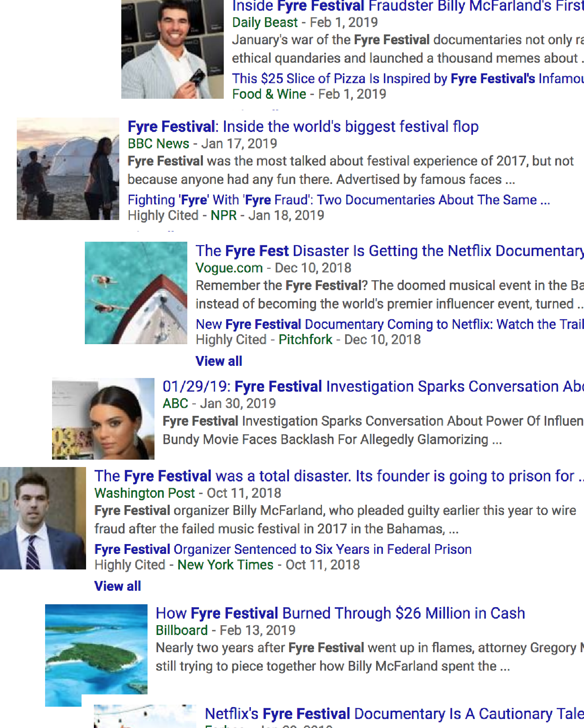Click View all under the Pitchfork result
Screen dimensions: 584x728
pyautogui.click(x=219, y=361)
